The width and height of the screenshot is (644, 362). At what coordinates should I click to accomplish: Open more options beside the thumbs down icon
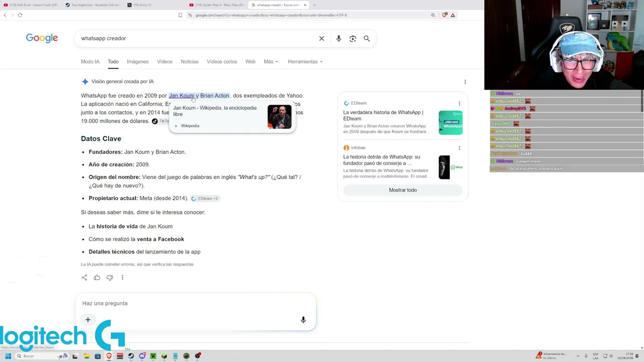click(x=122, y=278)
